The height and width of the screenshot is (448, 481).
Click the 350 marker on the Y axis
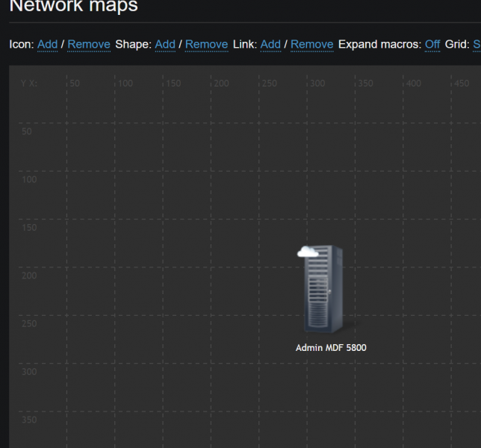point(29,420)
